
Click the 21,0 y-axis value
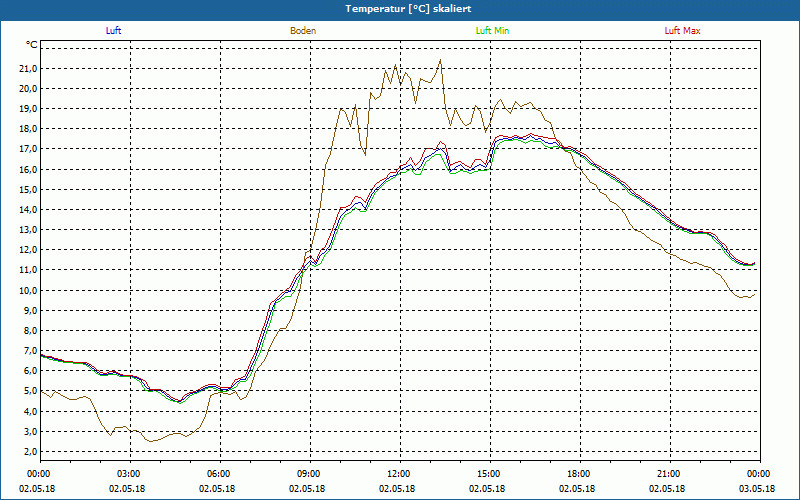[28, 68]
